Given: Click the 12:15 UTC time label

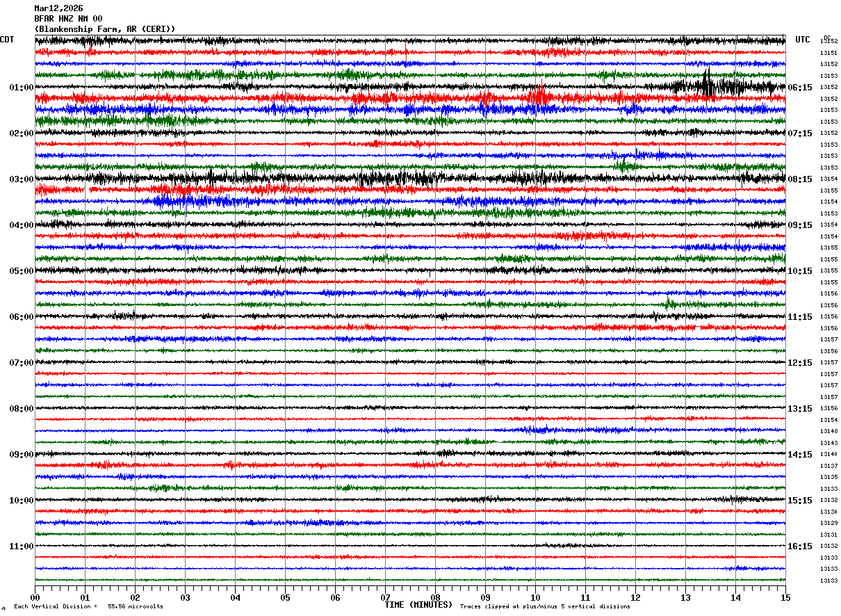Looking at the screenshot, I should click(800, 363).
